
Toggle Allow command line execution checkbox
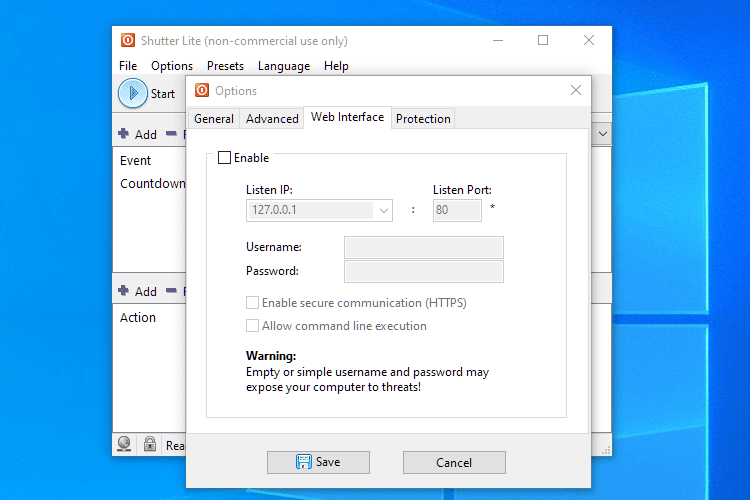[x=252, y=325]
